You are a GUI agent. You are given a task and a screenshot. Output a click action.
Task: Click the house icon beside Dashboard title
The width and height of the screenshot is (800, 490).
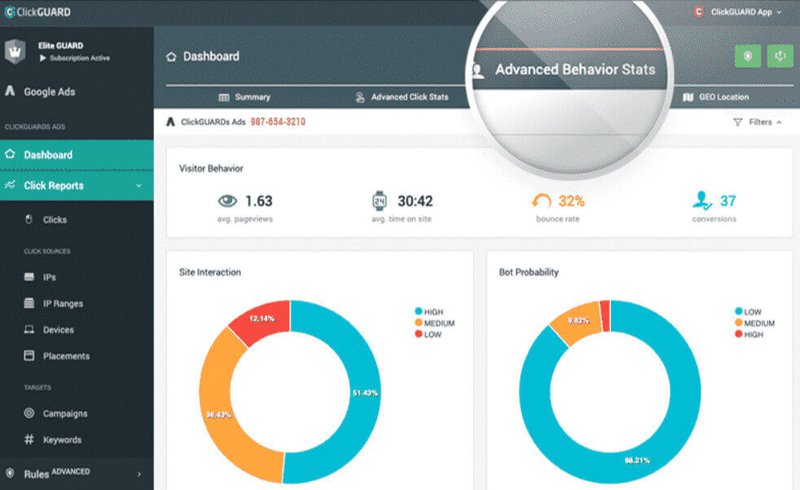171,57
